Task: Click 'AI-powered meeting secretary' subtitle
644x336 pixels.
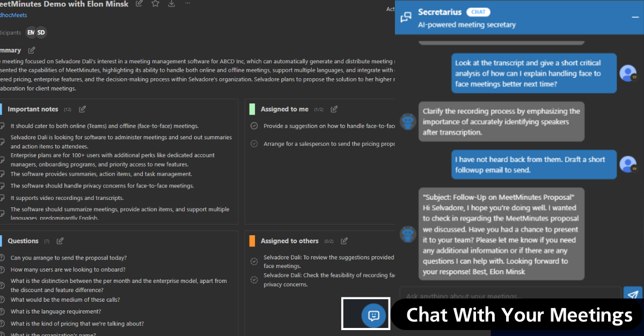Action: (467, 25)
